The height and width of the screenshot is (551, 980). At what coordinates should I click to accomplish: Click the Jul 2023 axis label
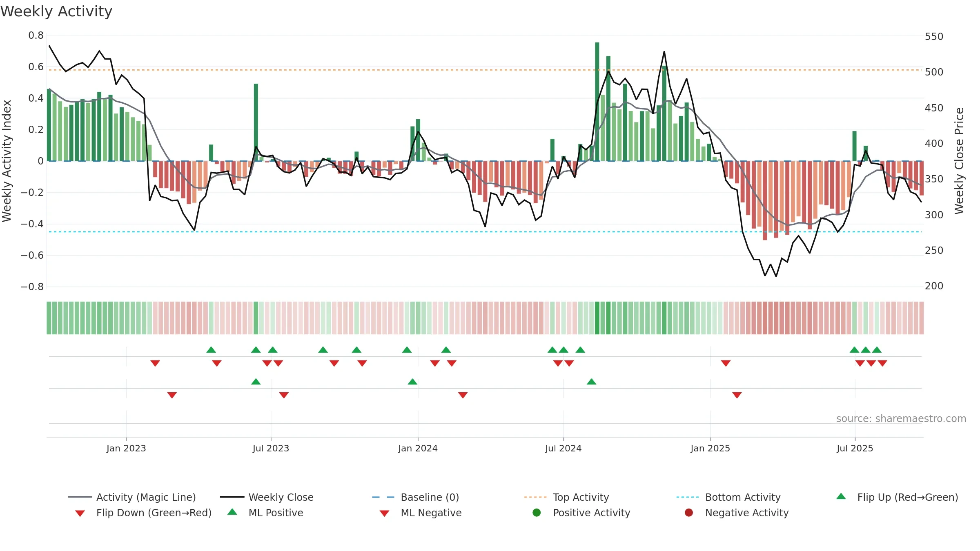271,448
